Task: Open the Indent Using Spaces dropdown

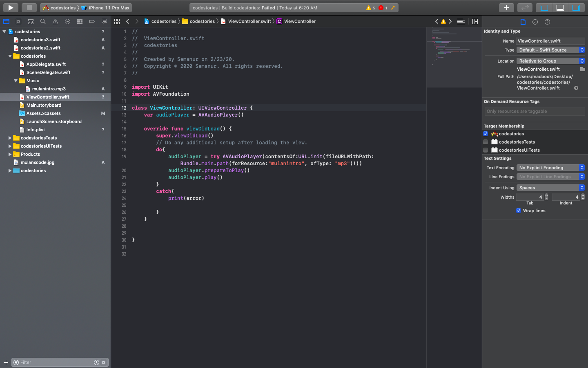Action: pos(550,188)
